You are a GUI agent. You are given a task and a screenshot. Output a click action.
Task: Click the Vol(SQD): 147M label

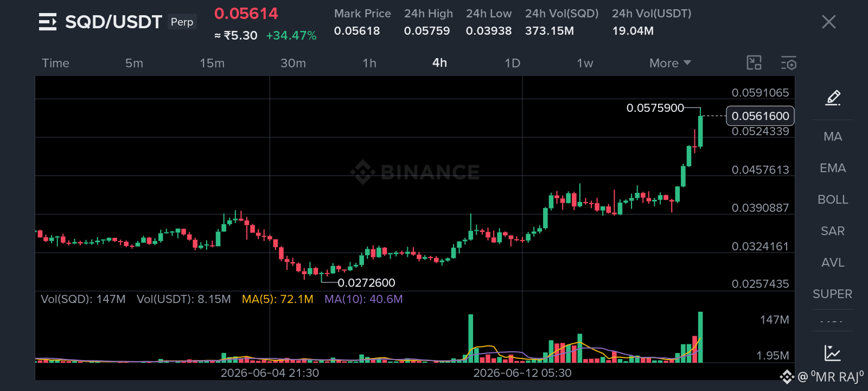click(x=83, y=299)
